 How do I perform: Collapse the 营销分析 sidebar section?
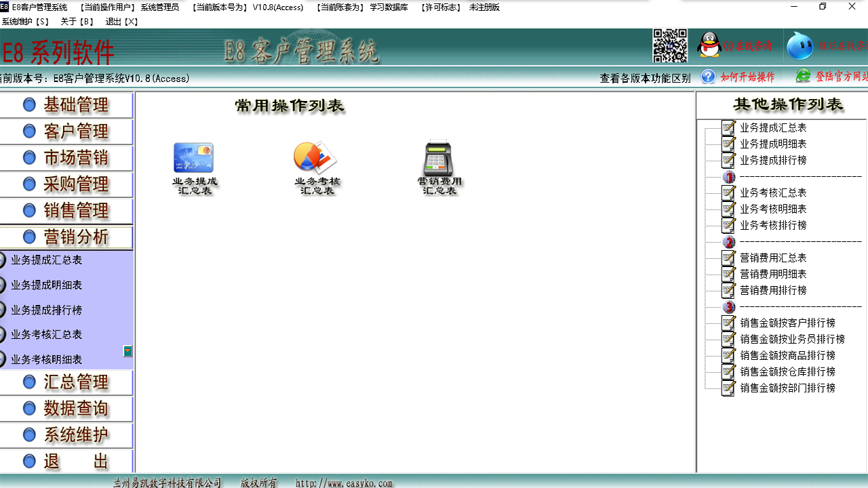tap(66, 237)
